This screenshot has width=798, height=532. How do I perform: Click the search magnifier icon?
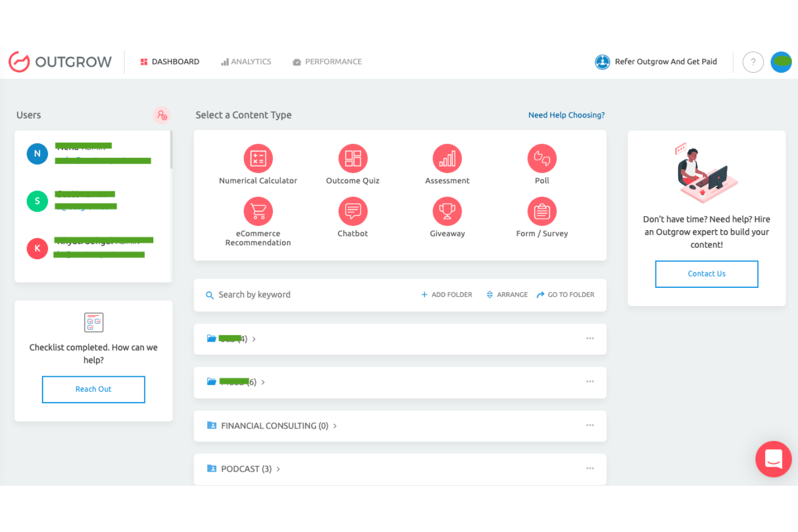tap(210, 295)
